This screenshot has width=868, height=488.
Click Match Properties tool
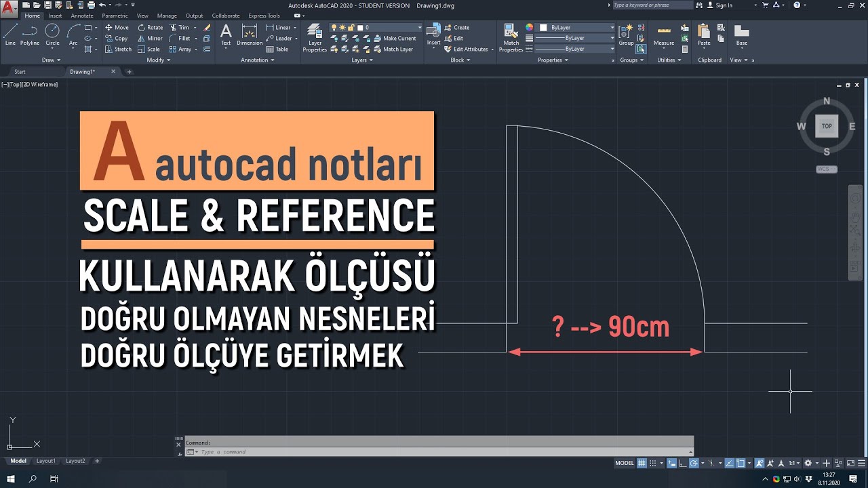pyautogui.click(x=511, y=38)
